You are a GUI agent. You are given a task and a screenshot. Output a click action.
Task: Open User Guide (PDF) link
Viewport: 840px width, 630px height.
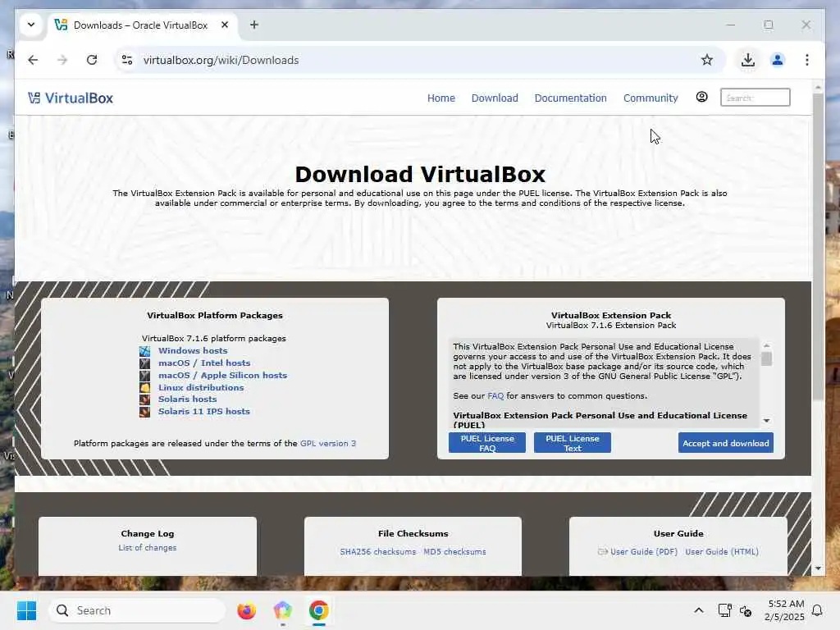click(x=643, y=552)
